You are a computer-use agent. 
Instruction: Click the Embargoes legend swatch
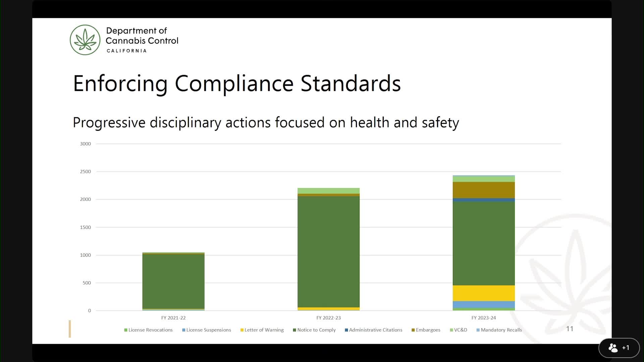coord(413,330)
